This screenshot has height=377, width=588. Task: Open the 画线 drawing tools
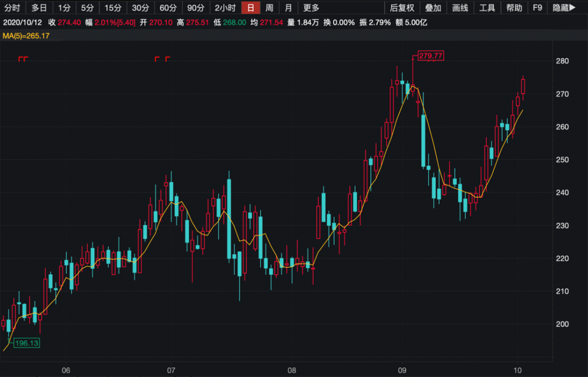point(460,8)
